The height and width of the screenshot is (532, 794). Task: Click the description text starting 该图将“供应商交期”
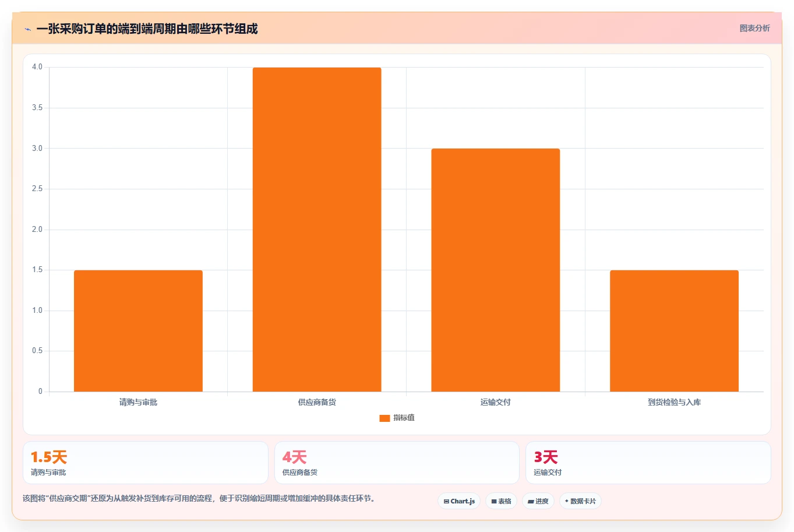click(200, 499)
